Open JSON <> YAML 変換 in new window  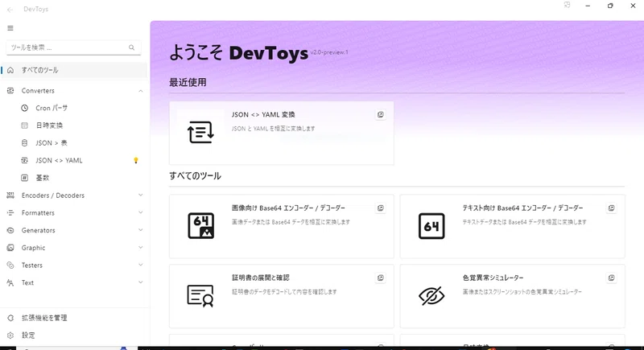point(381,114)
